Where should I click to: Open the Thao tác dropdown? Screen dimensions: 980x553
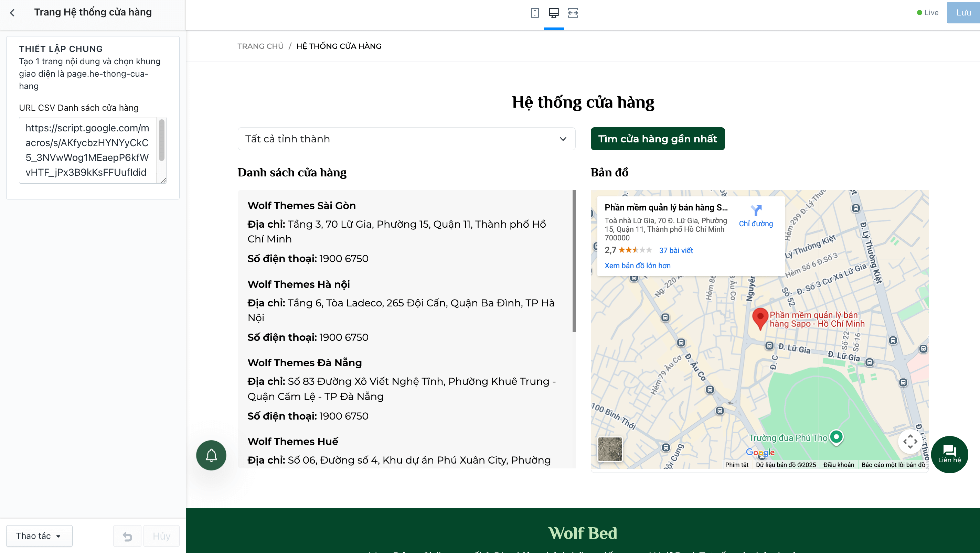tap(39, 536)
